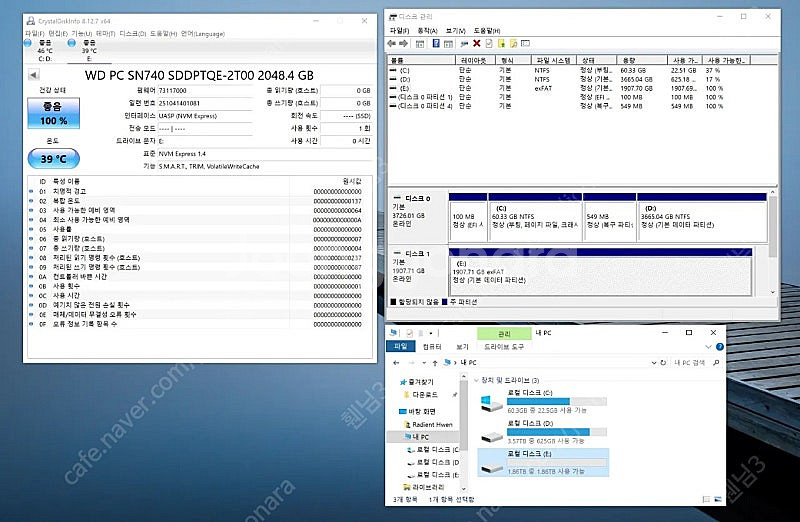Viewport: 800px width, 522px height.
Task: Select the Local Disk (E:) drive icon
Action: point(491,466)
